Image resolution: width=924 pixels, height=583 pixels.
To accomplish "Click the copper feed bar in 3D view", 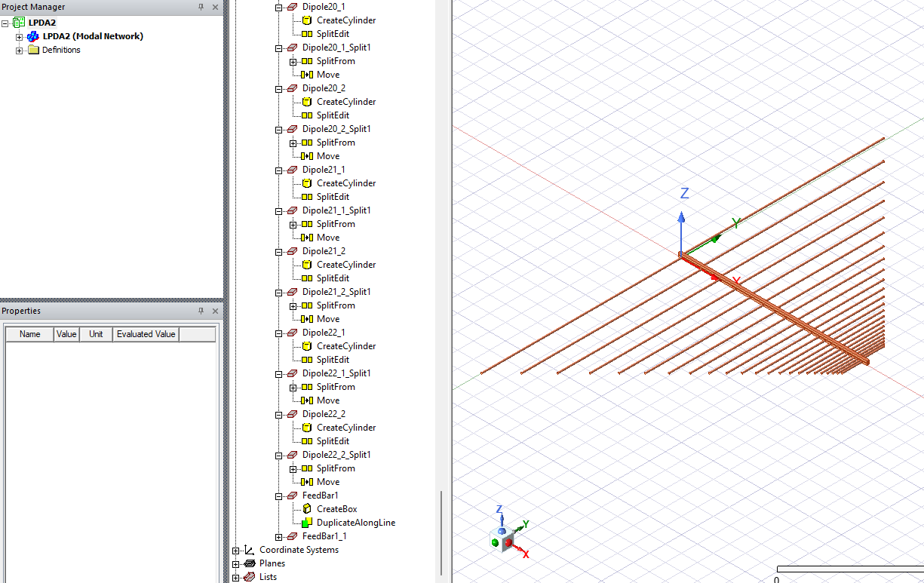I will (x=775, y=309).
